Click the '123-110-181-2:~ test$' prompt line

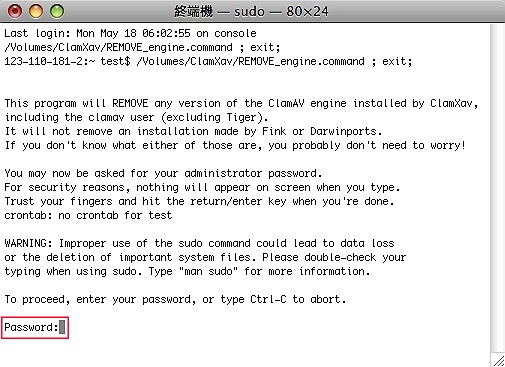coord(208,62)
